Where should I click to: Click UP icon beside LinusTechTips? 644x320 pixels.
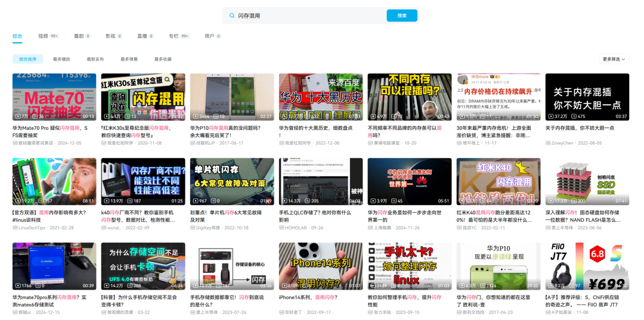point(15,228)
